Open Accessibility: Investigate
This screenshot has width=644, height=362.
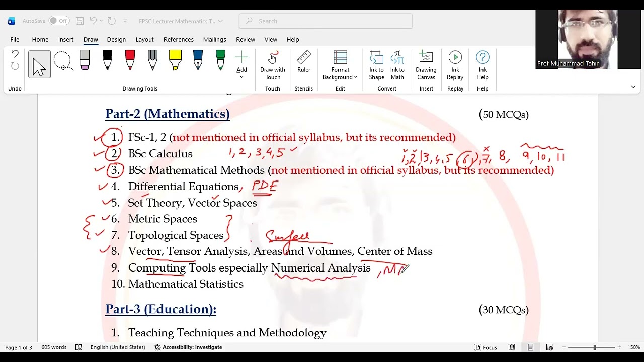coord(188,347)
